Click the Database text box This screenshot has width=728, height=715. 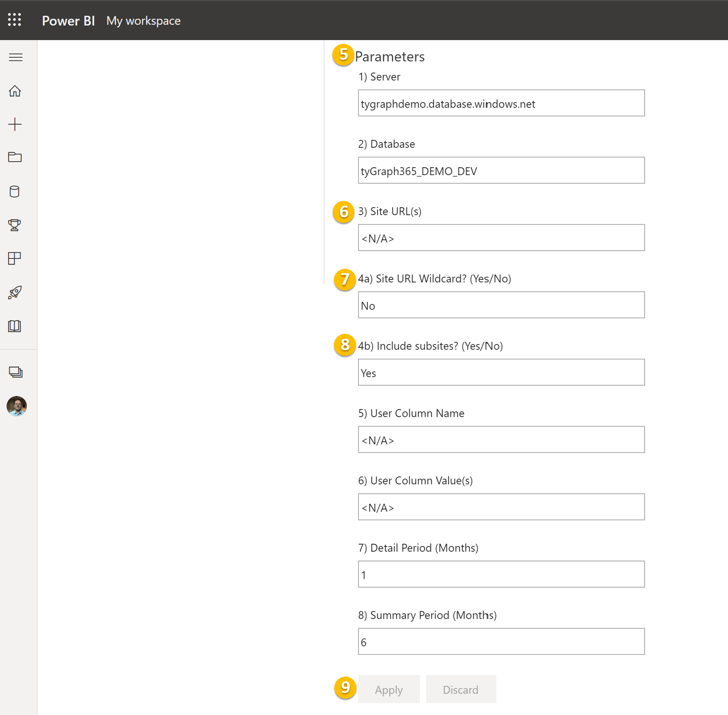[x=501, y=171]
